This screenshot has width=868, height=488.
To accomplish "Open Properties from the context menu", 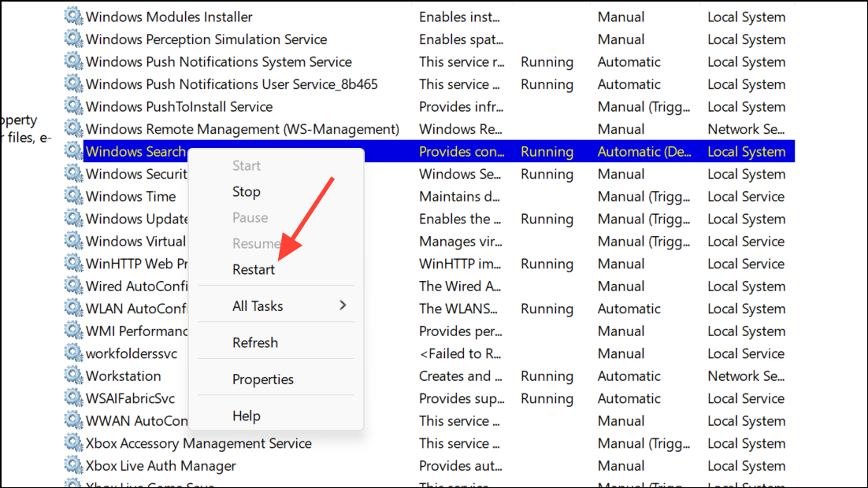I will point(263,379).
